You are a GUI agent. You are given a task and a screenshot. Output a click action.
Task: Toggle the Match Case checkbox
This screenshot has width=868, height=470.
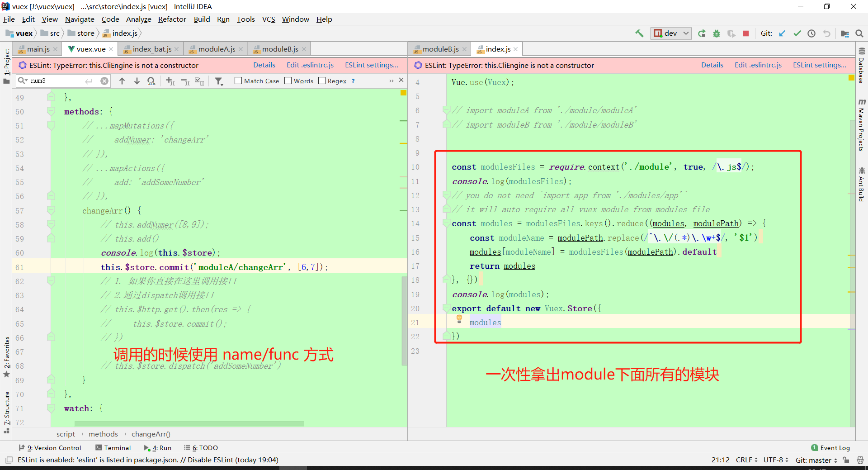[x=238, y=81]
